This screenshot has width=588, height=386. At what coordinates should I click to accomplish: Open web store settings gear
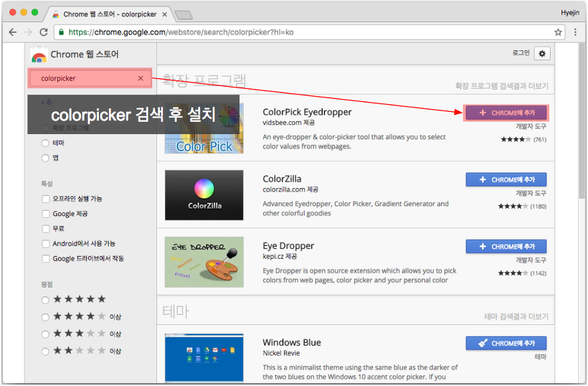coord(542,54)
